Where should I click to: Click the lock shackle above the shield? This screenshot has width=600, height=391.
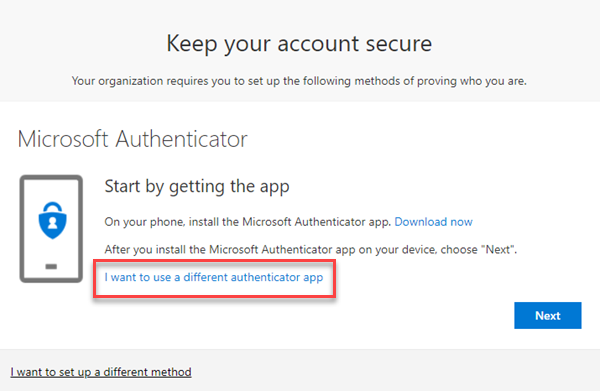click(x=52, y=208)
